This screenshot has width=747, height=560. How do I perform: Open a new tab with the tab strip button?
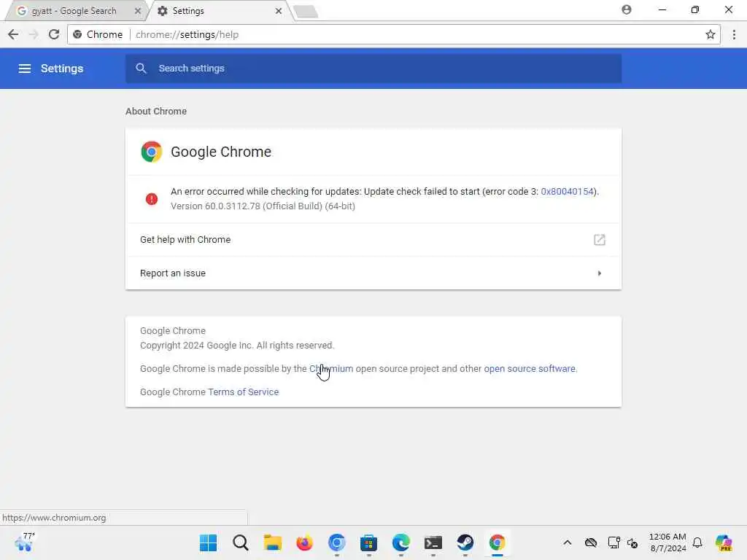coord(306,12)
